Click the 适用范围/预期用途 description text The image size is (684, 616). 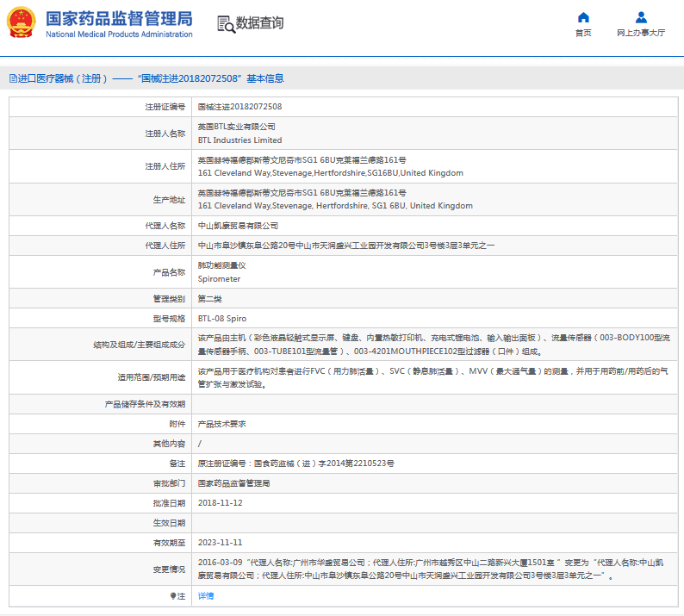432,378
